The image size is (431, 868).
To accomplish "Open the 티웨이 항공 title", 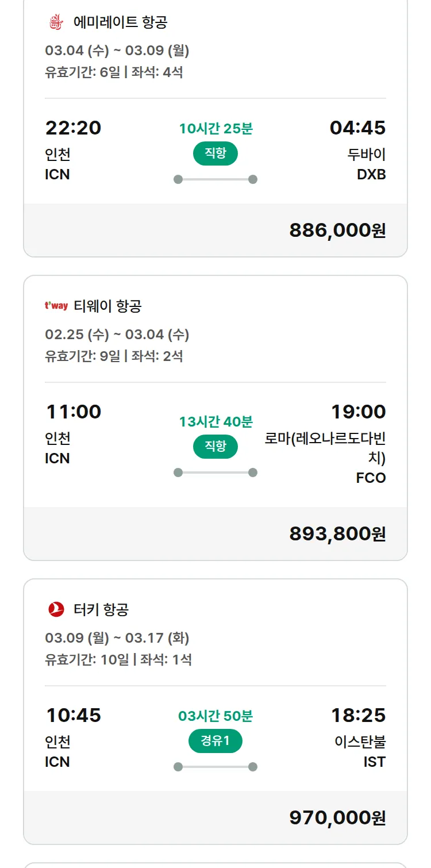I will (107, 306).
